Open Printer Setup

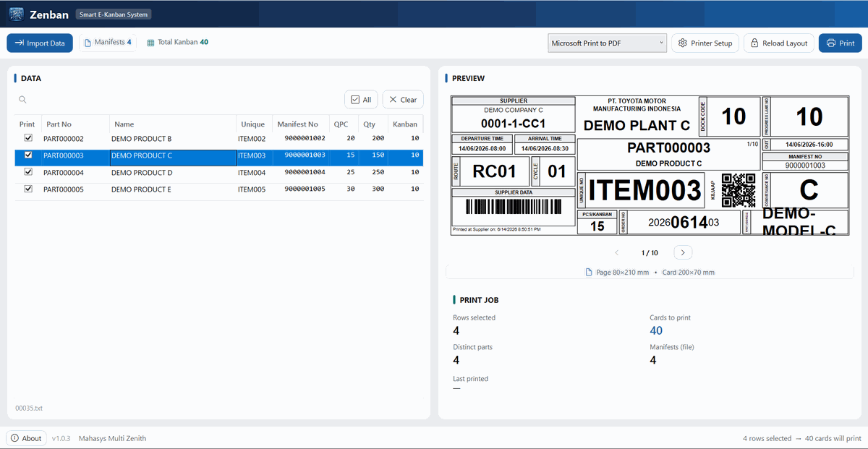[x=705, y=43]
